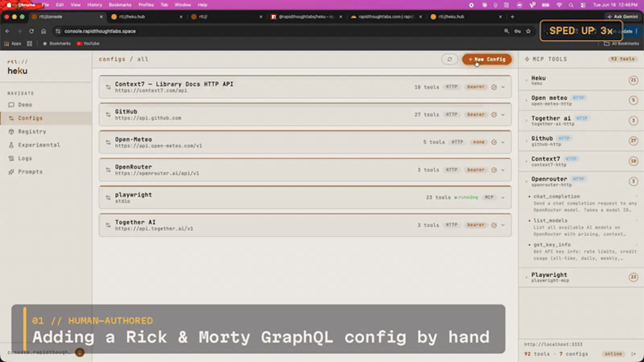Screen dimensions: 644x362
Task: Click the OpenRouter config status check icon
Action: tap(494, 170)
